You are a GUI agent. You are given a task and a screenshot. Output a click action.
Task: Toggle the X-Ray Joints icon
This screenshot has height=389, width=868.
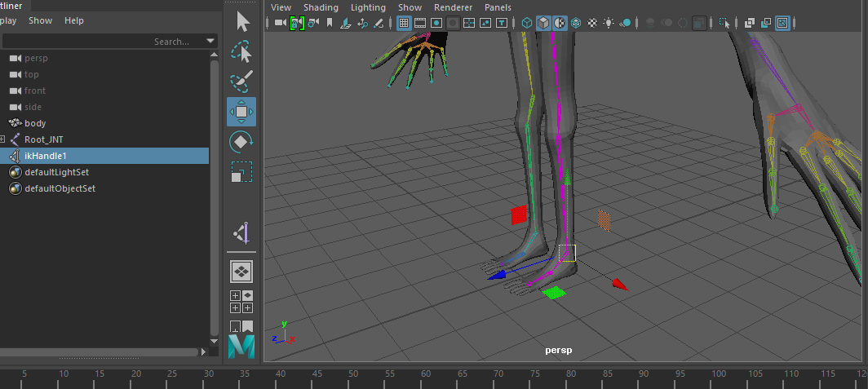point(782,23)
